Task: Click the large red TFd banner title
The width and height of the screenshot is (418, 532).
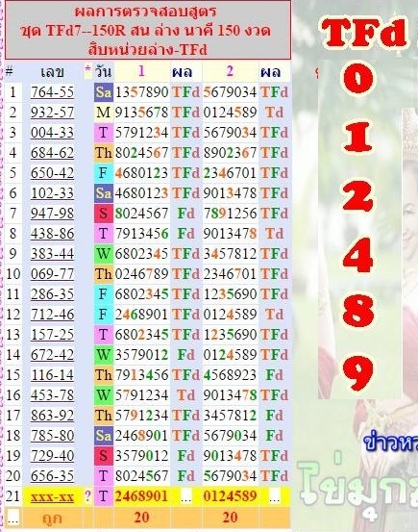Action: point(364,33)
